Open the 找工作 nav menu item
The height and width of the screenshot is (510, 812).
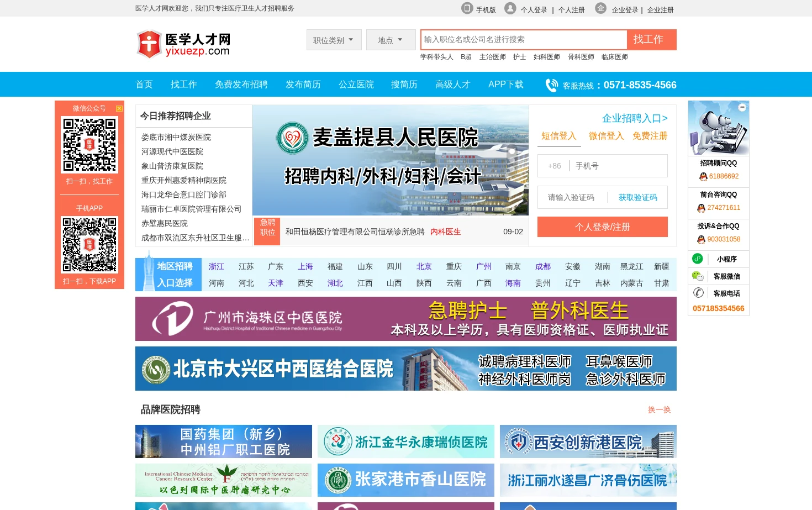click(184, 85)
